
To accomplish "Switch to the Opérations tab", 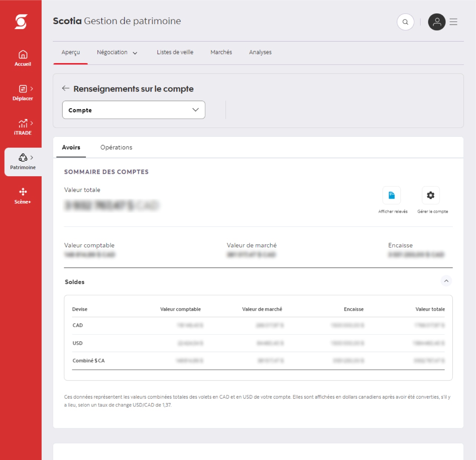I will [x=116, y=147].
